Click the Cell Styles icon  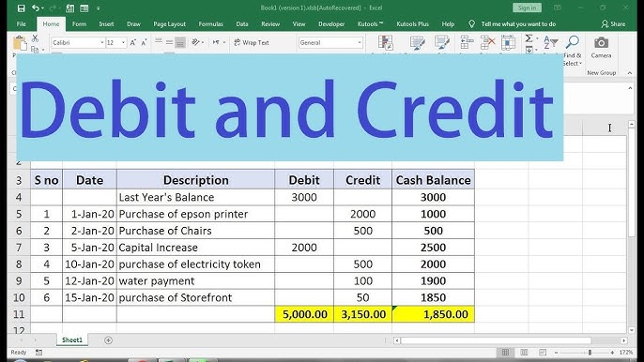[x=442, y=43]
